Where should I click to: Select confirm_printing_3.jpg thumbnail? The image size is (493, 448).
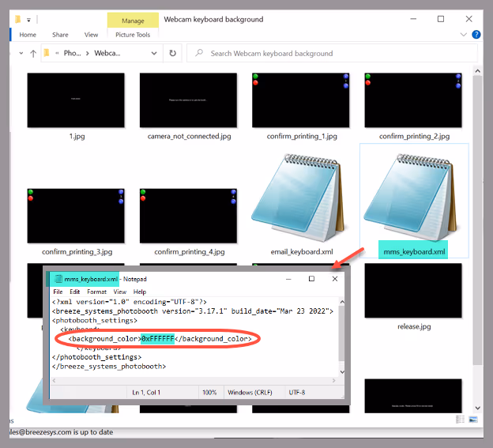[x=76, y=216]
